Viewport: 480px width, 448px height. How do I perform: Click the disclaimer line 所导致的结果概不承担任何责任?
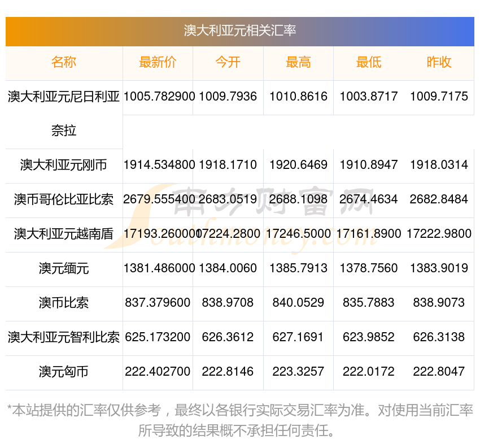235,430
